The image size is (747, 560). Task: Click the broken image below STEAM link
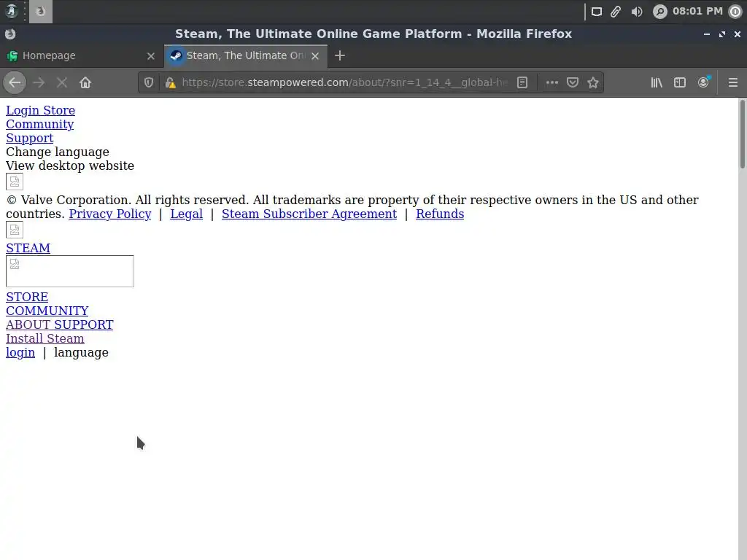coord(70,271)
